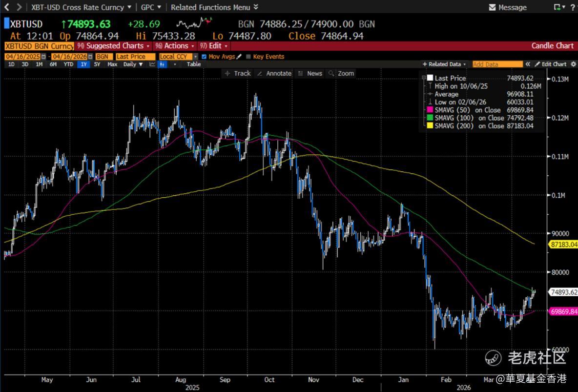Open end date calendar picker icon
This screenshot has height=392, width=578.
90,57
